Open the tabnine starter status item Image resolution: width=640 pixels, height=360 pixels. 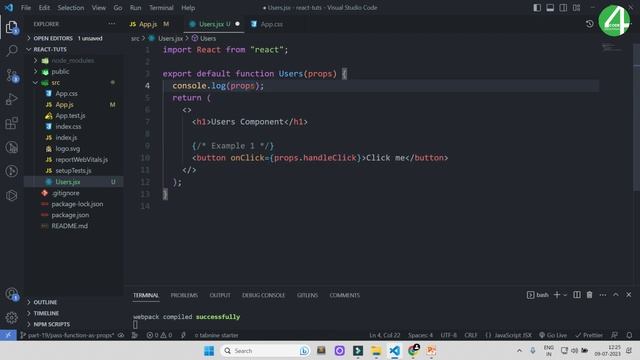click(216, 335)
